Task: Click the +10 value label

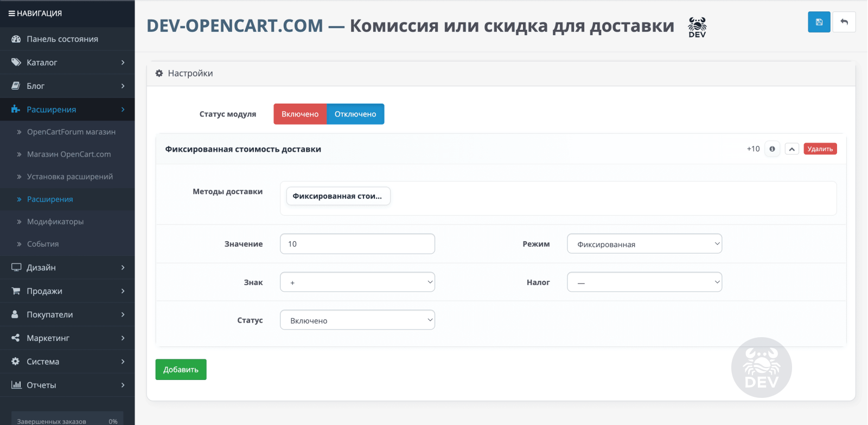Action: (x=753, y=149)
